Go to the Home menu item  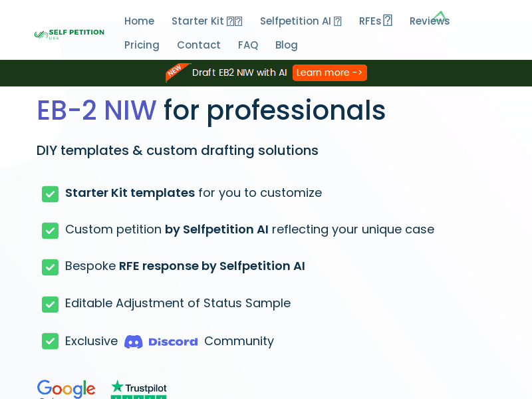(139, 21)
